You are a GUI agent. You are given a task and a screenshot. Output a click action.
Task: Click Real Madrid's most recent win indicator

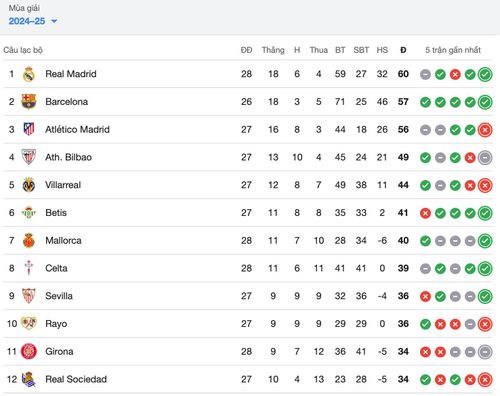tap(485, 74)
